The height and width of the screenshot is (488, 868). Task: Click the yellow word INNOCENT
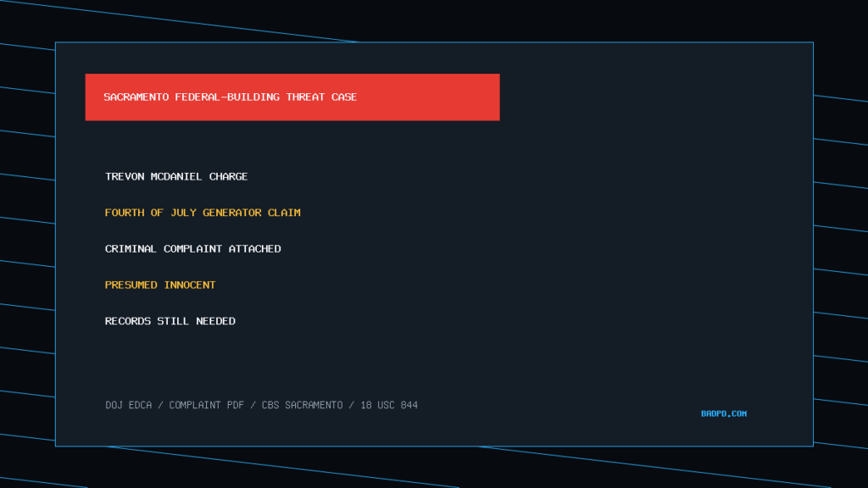pyautogui.click(x=189, y=285)
